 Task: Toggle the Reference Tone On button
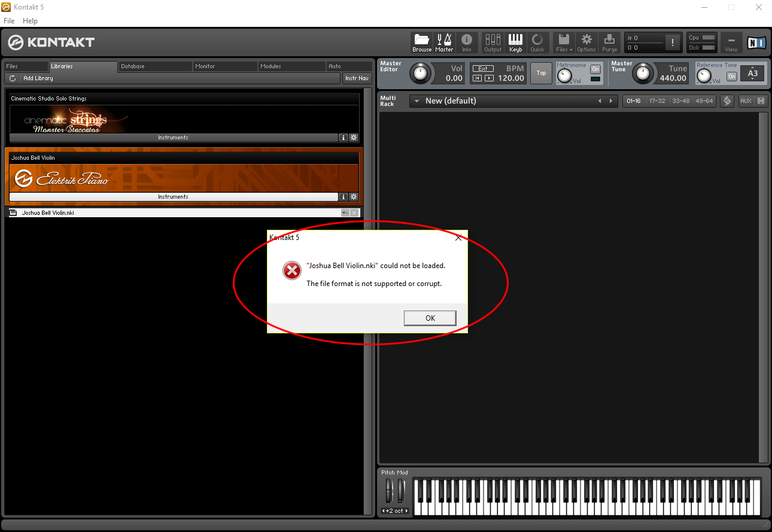coord(732,77)
